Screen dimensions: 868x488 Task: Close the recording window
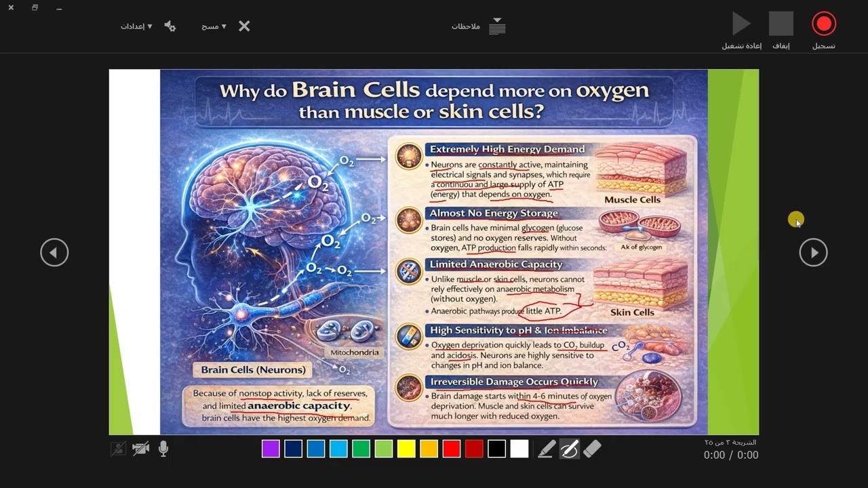tap(11, 8)
